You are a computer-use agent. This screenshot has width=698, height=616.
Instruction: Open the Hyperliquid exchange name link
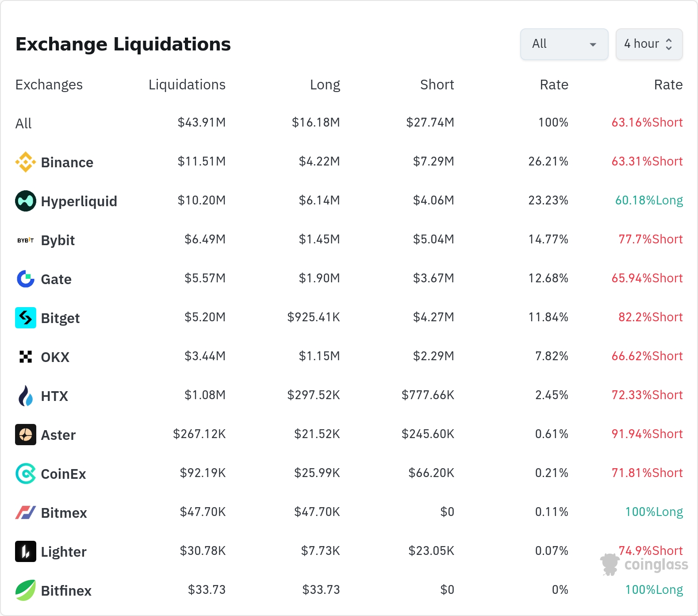point(79,201)
